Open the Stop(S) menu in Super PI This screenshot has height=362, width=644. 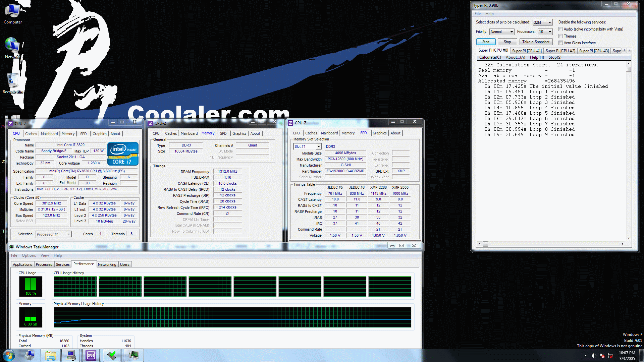click(x=555, y=57)
